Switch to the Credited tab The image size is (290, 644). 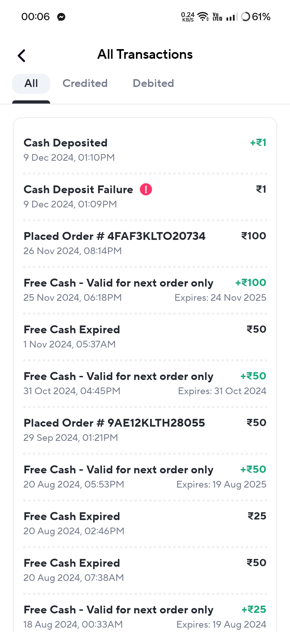[x=85, y=83]
